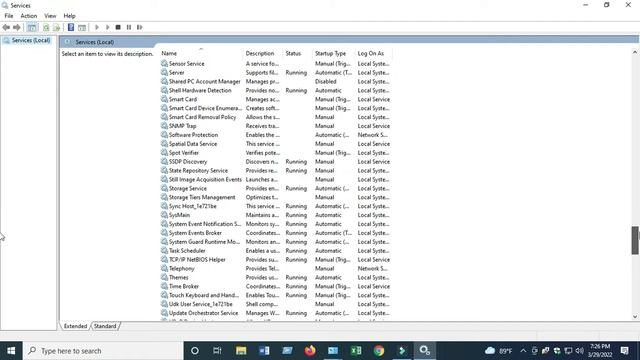The height and width of the screenshot is (360, 640).
Task: Select the Time Broker service
Action: pos(276,287)
